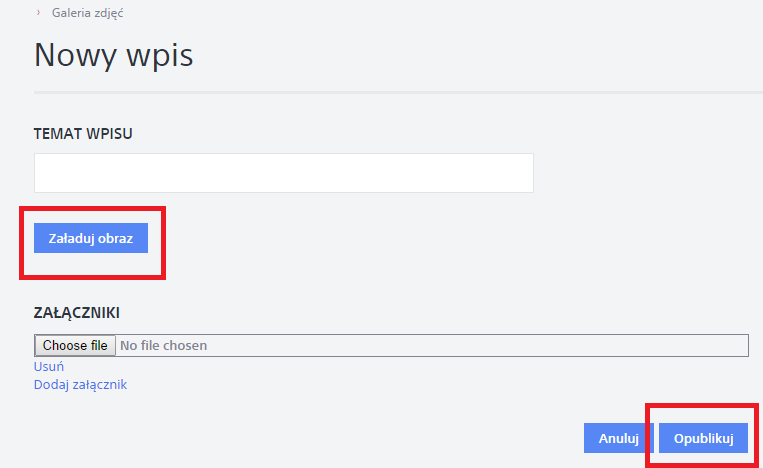Click the Usuń link

point(49,366)
